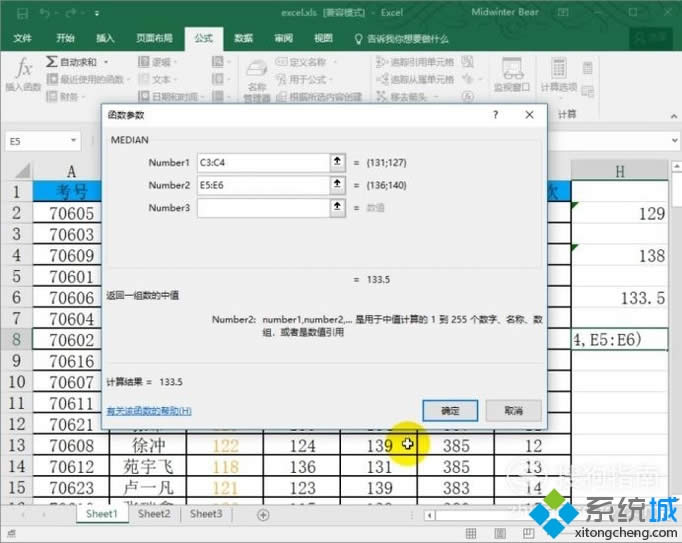Click the Save icon in quick access toolbar
The width and height of the screenshot is (682, 543).
coord(23,14)
